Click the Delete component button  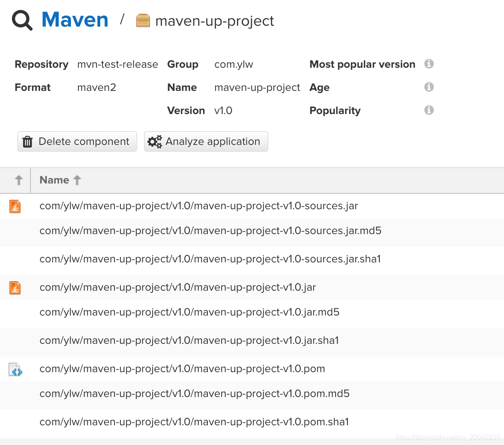tap(77, 141)
